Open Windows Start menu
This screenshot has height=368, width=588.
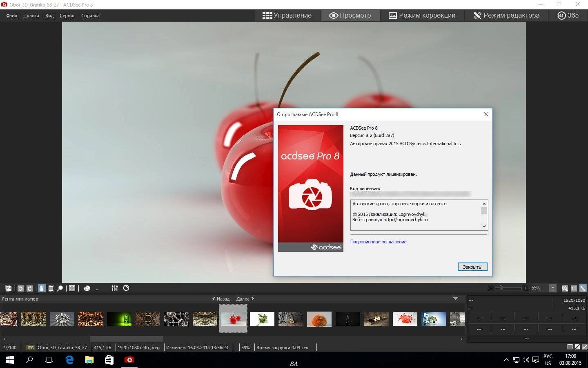(x=9, y=360)
